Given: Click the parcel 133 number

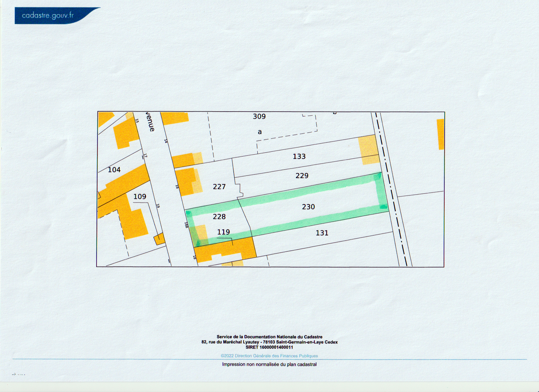Looking at the screenshot, I should click(299, 156).
